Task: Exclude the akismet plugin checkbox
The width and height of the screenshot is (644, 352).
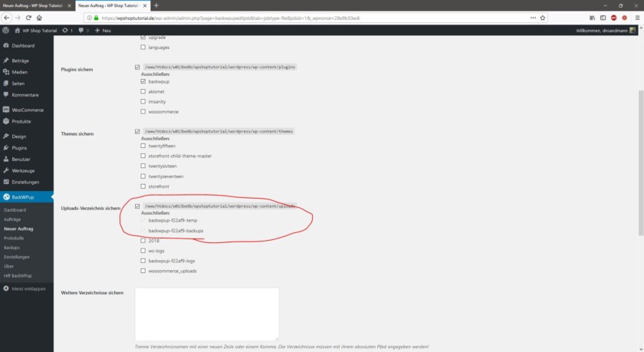Action: click(143, 91)
